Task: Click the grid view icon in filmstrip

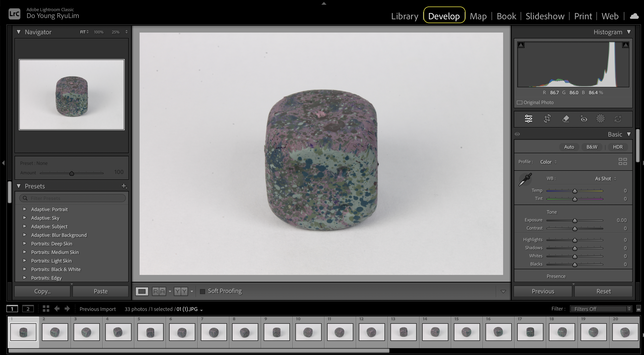Action: click(x=46, y=309)
